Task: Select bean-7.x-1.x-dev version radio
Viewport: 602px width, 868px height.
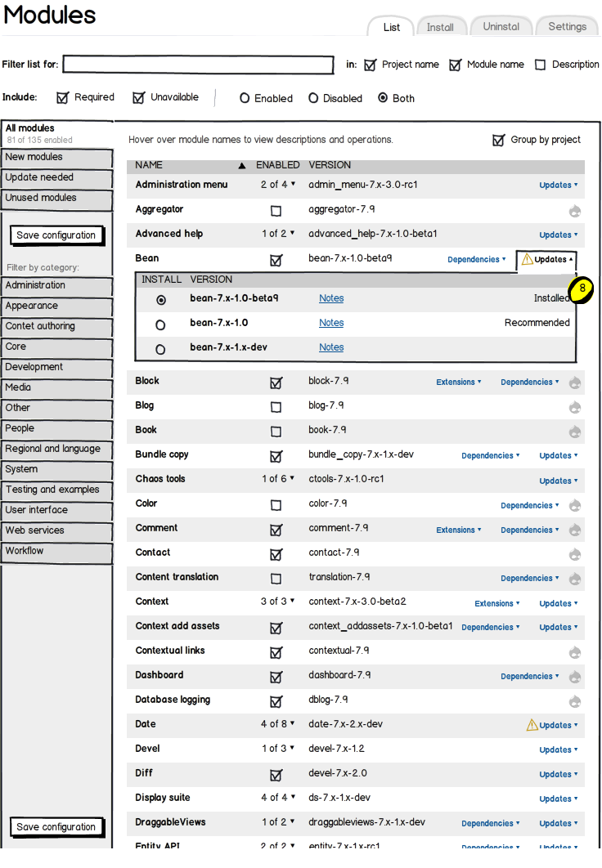Action: pos(160,350)
